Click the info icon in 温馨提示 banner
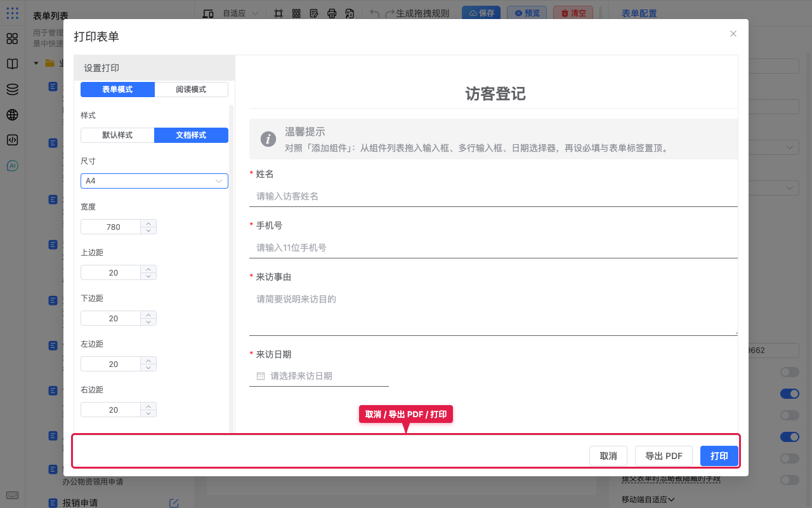This screenshot has height=508, width=812. pos(268,139)
